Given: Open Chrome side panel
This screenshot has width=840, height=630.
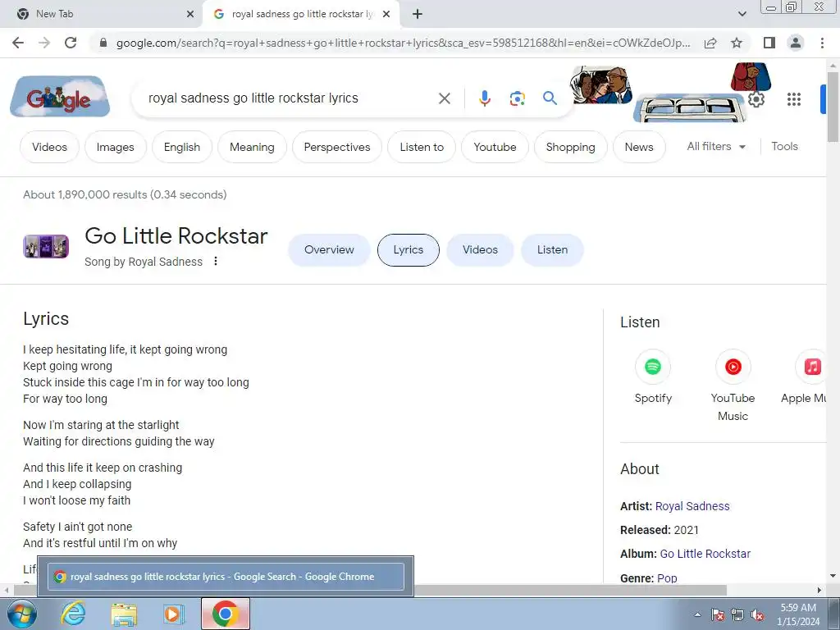Looking at the screenshot, I should tap(769, 43).
